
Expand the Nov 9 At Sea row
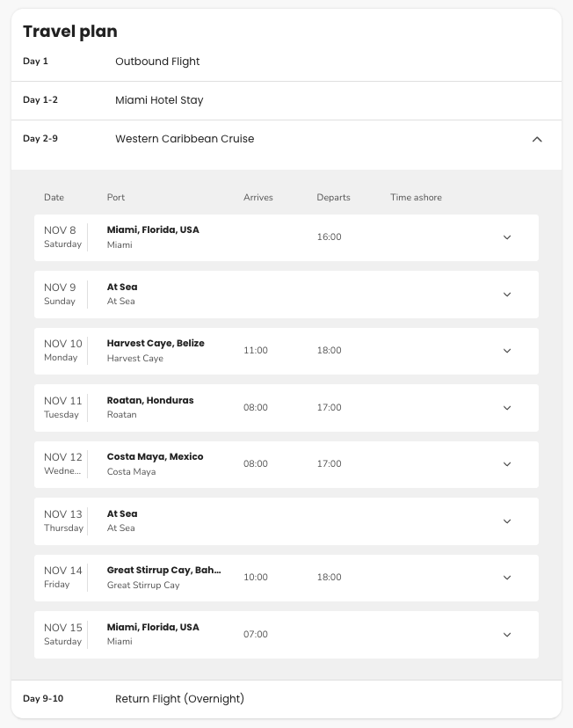point(507,295)
